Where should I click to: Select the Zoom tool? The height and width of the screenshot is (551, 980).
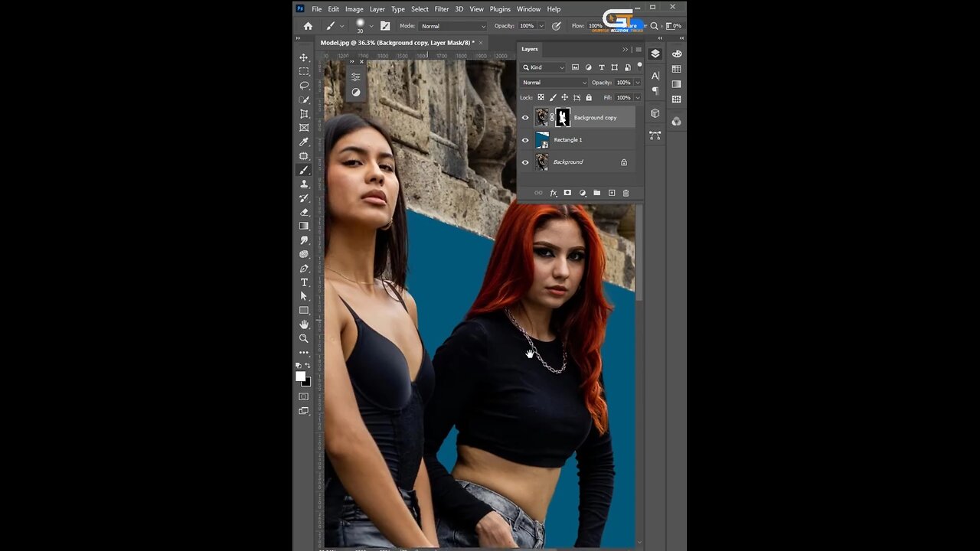[x=304, y=338]
